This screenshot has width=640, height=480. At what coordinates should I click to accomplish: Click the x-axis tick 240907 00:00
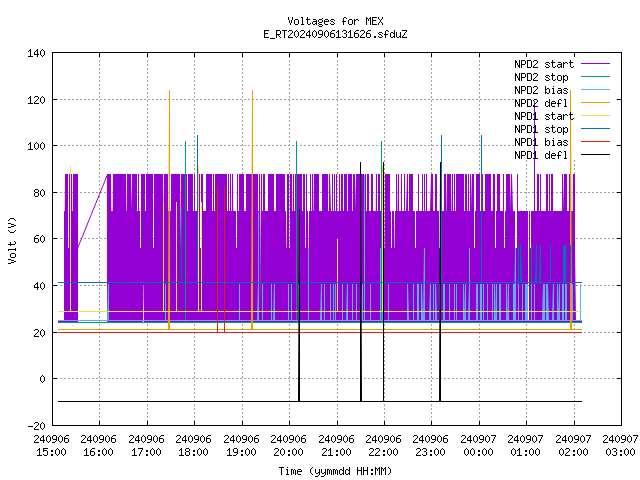coord(478,446)
